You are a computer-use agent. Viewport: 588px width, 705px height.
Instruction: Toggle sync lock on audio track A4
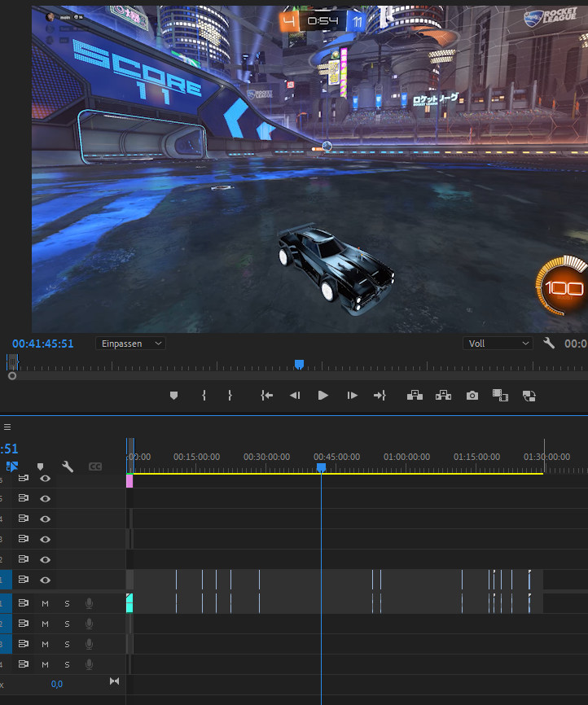point(24,664)
